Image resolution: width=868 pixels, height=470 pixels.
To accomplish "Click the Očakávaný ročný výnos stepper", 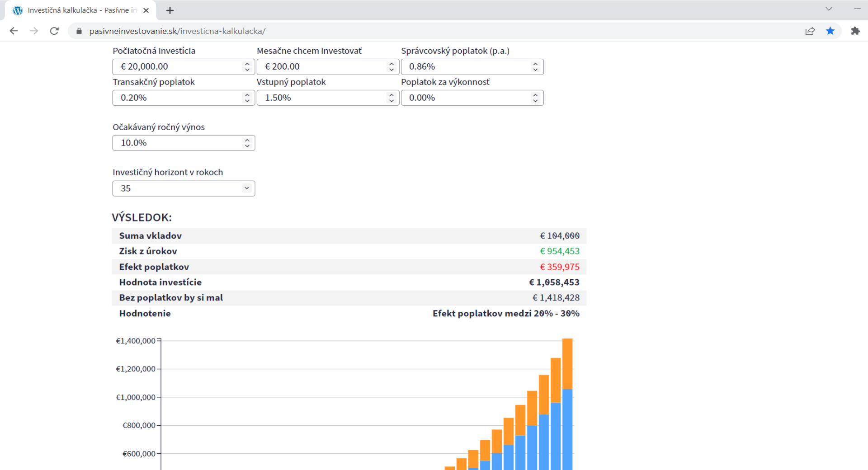I will tap(247, 143).
